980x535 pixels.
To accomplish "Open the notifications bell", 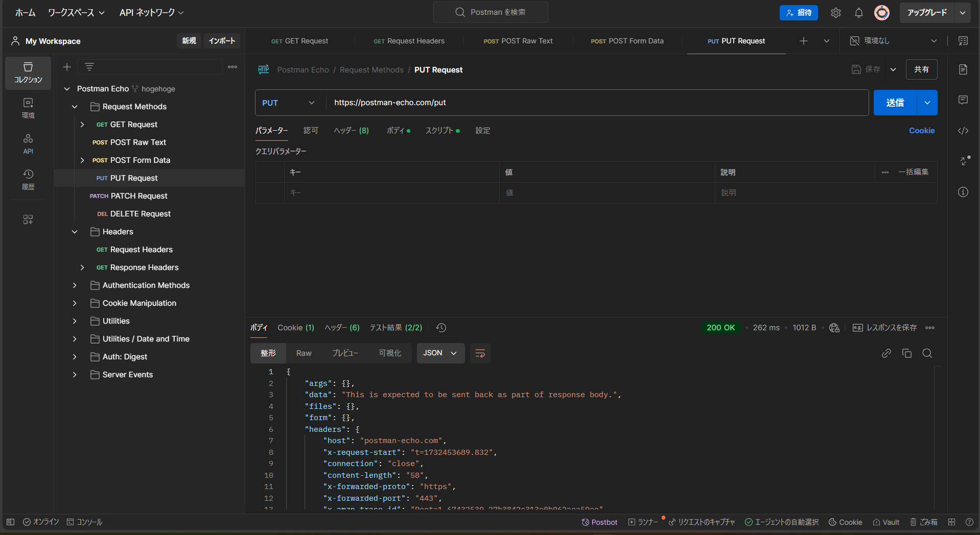I will pos(858,13).
